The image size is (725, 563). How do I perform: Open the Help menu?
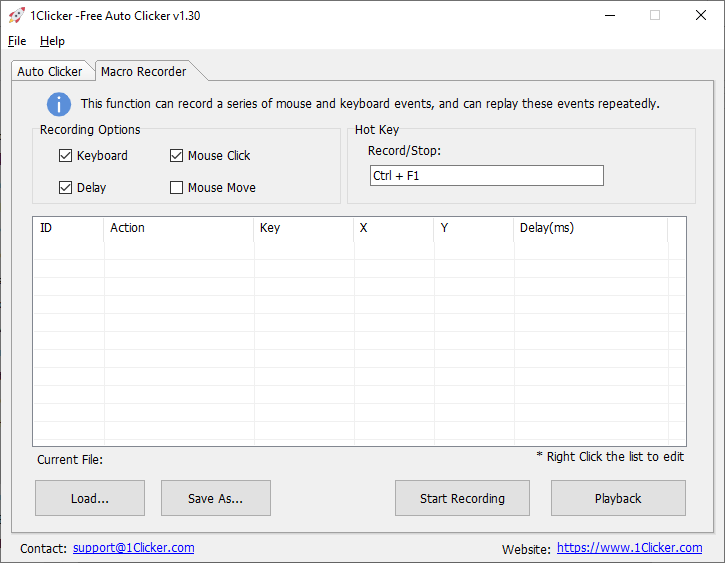pos(52,41)
